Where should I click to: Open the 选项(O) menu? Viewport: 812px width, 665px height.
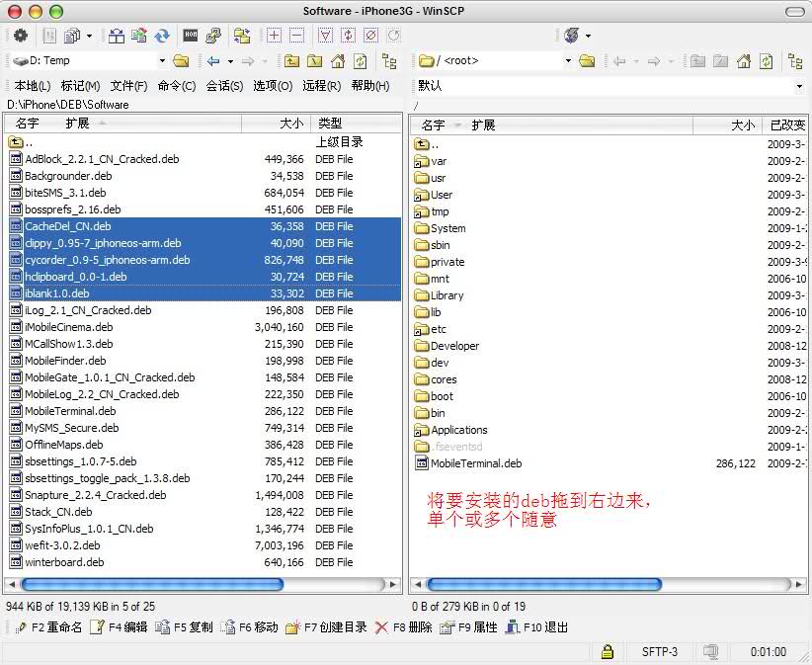[x=273, y=86]
